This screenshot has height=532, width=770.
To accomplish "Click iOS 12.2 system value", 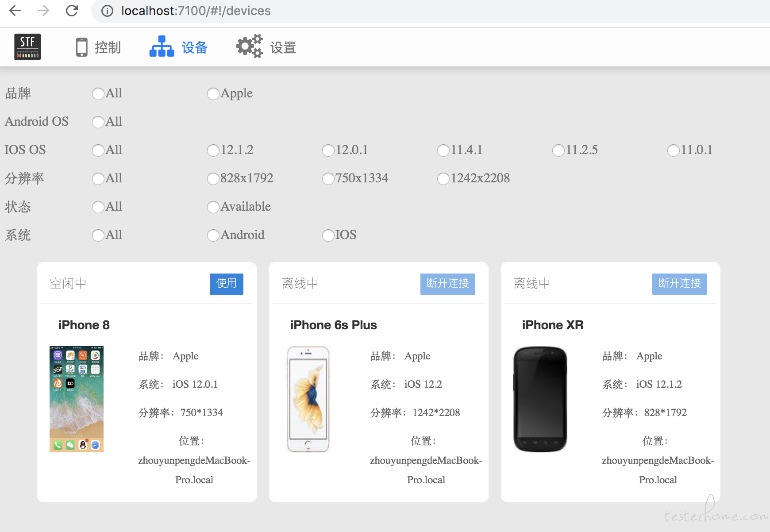I will [x=423, y=384].
